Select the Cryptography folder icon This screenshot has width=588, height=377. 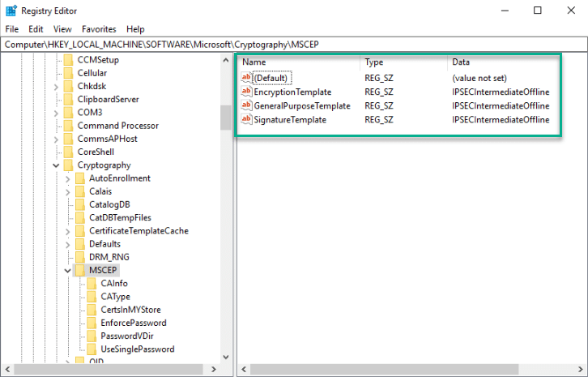tap(68, 165)
